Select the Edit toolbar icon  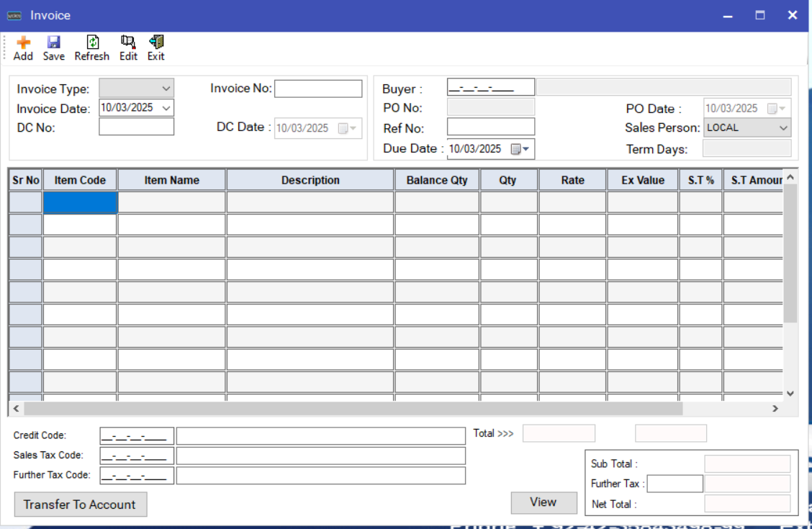click(x=128, y=43)
